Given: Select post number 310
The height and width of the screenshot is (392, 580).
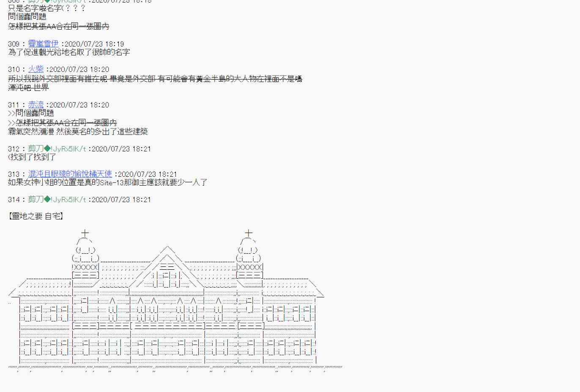Looking at the screenshot, I should coord(14,70).
